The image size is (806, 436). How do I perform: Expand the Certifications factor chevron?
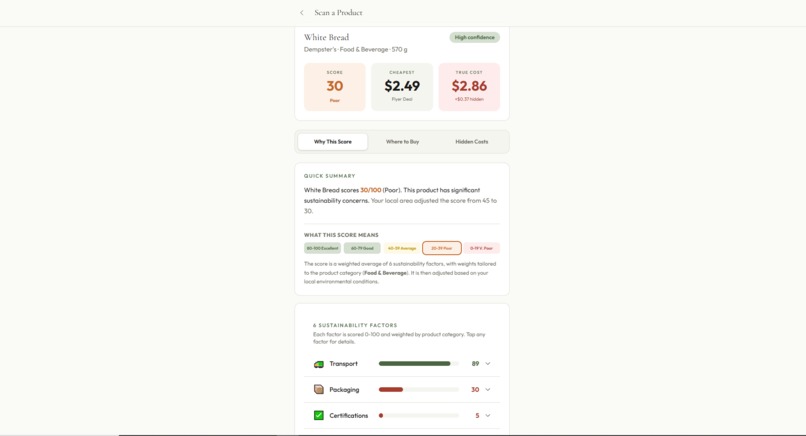tap(488, 415)
